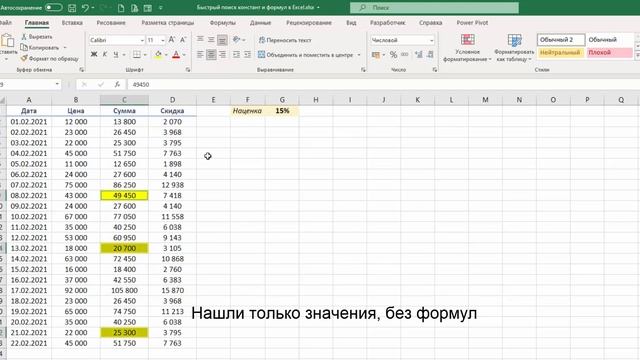Click the Orientation text rotation icon
The image size is (640, 360).
236,40
